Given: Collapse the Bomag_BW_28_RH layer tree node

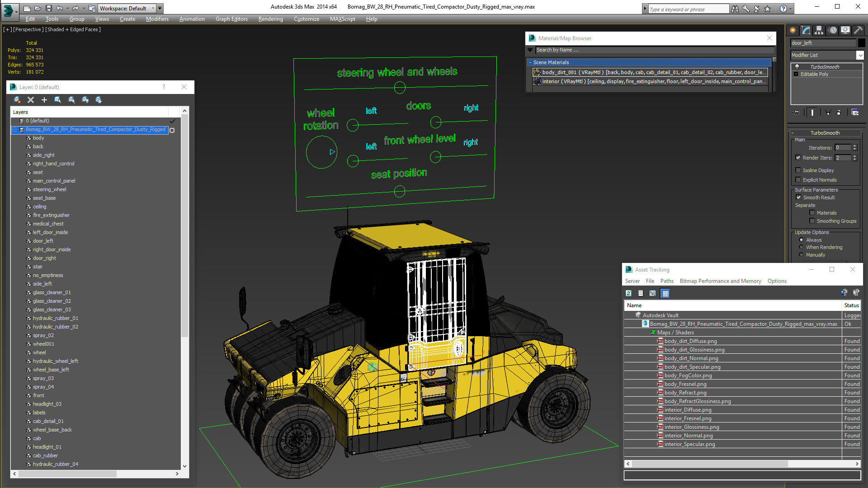Looking at the screenshot, I should (x=15, y=130).
